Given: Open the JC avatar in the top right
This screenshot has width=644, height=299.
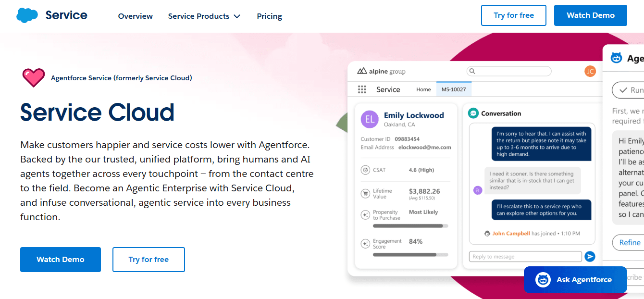Looking at the screenshot, I should pyautogui.click(x=590, y=71).
